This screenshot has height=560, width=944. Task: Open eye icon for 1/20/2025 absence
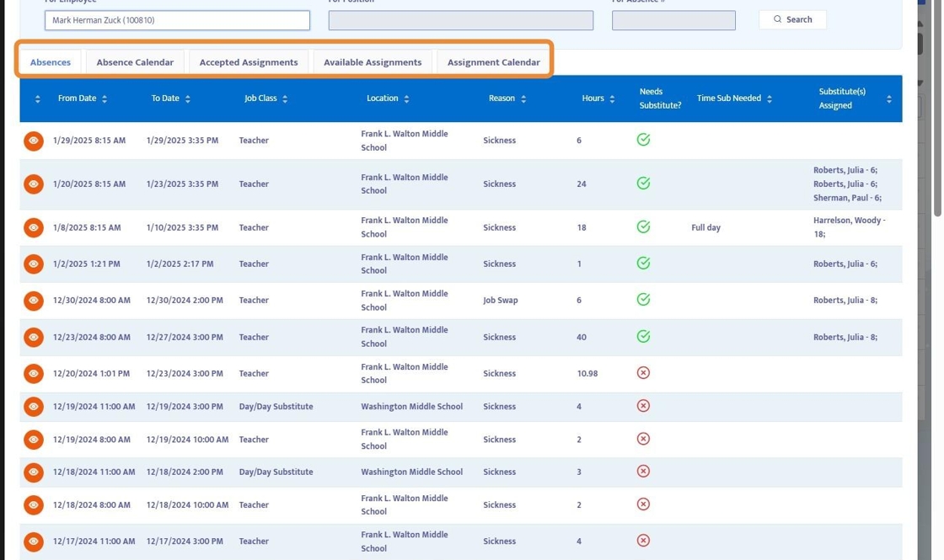(x=34, y=184)
